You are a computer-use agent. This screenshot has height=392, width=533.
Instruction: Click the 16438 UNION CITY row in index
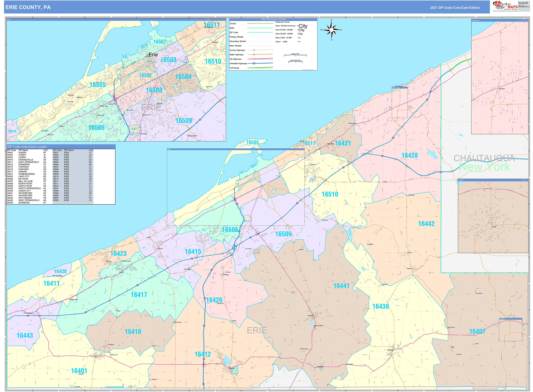coord(27,191)
